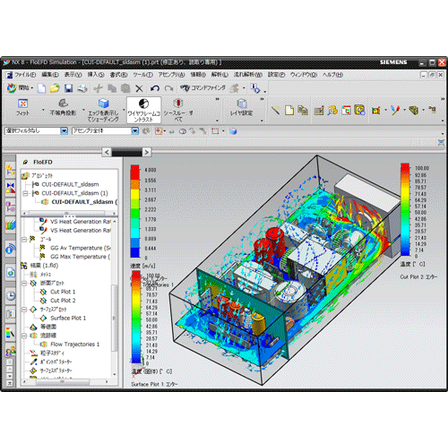Click the Open folder toolbar icon
Viewport: 448px width, 448px height.
click(55, 88)
